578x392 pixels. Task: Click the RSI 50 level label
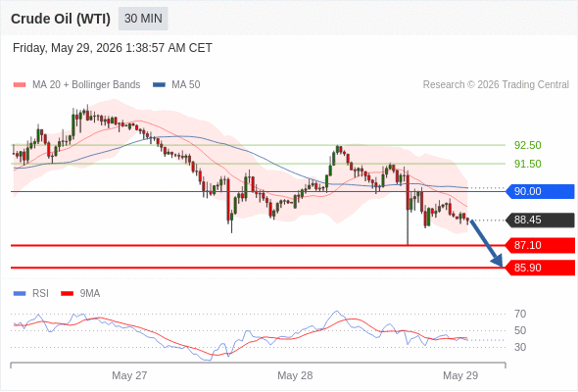(520, 331)
